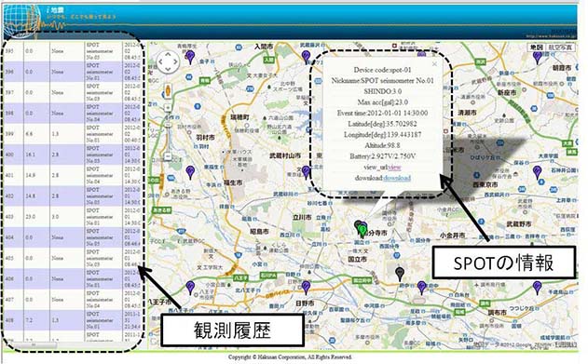
Task: Click the Hakusan Corporation copyright text
Action: coord(290,357)
